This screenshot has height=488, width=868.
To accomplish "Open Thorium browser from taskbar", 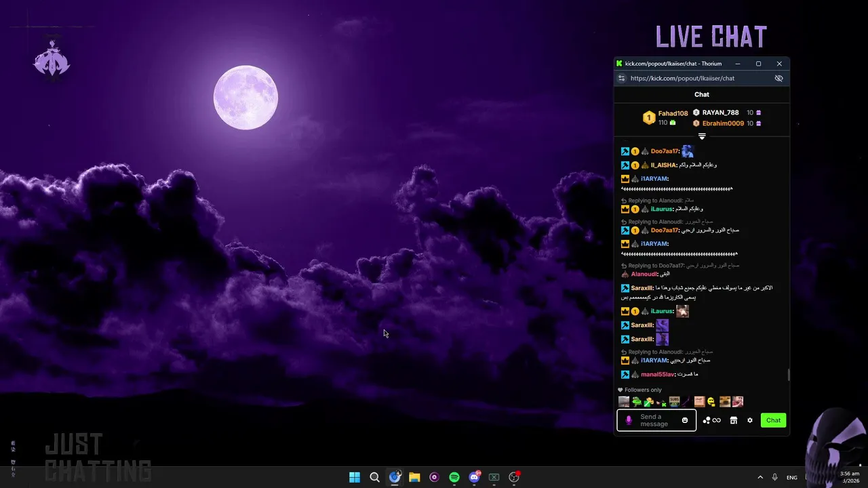I will [395, 477].
